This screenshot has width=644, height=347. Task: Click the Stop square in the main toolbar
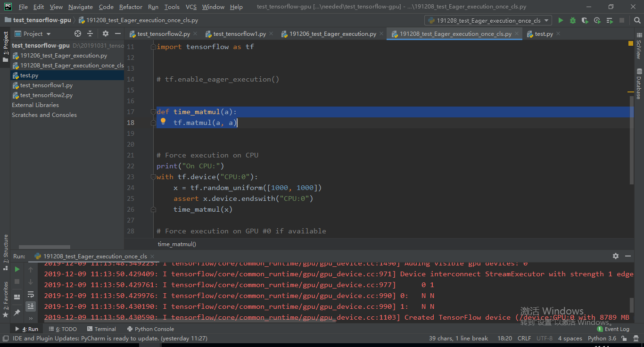[x=622, y=20]
